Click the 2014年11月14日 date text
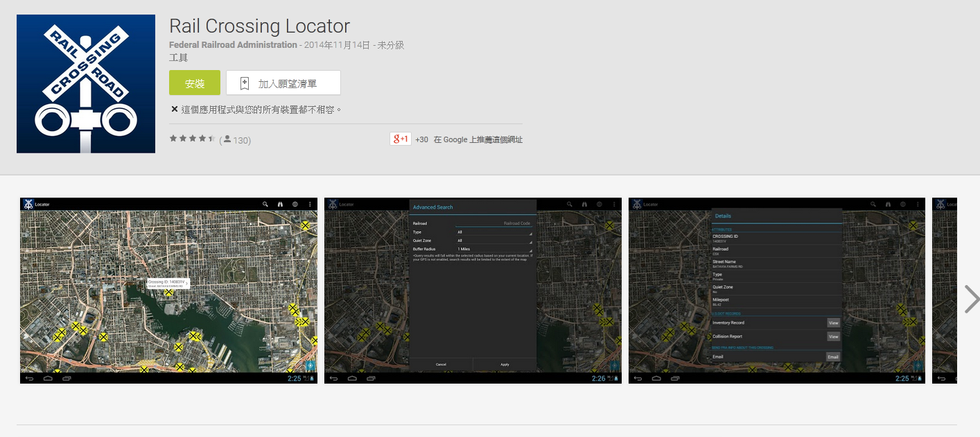Image resolution: width=980 pixels, height=437 pixels. (x=337, y=45)
